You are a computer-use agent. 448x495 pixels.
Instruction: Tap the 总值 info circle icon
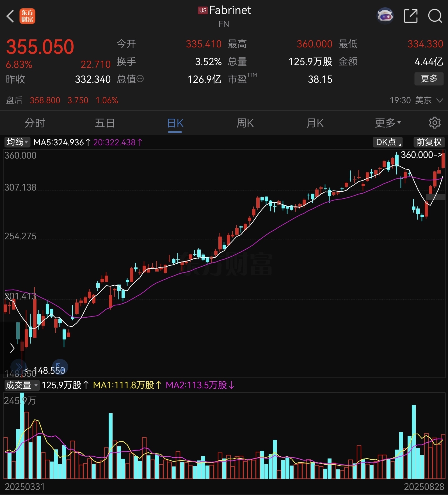click(x=140, y=79)
